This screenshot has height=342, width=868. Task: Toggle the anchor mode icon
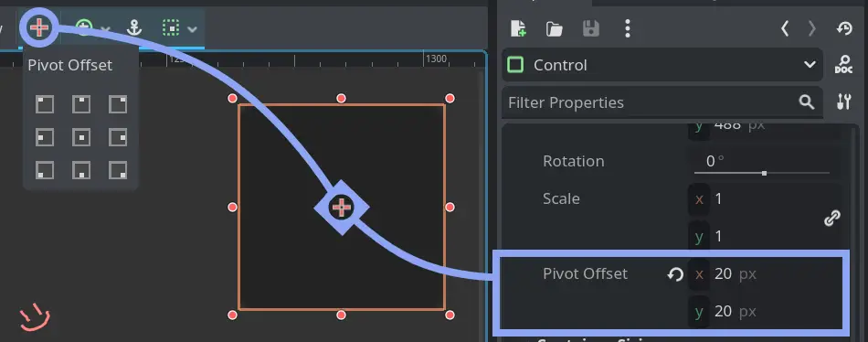(134, 27)
